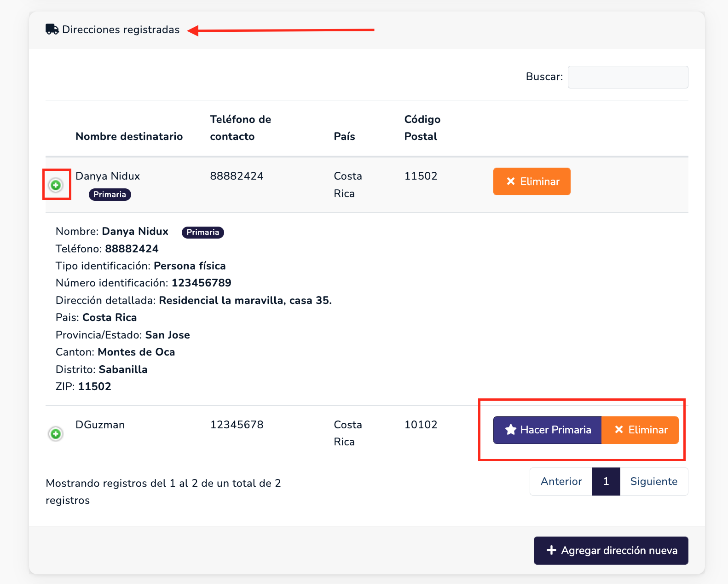The height and width of the screenshot is (584, 728).
Task: Click the Buscar search field
Action: (628, 77)
